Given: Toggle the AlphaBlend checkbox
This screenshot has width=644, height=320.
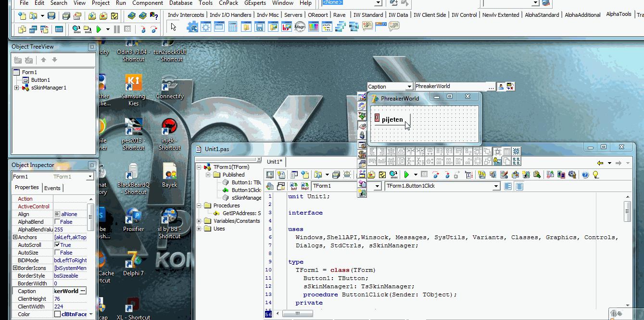Looking at the screenshot, I should coord(57,222).
